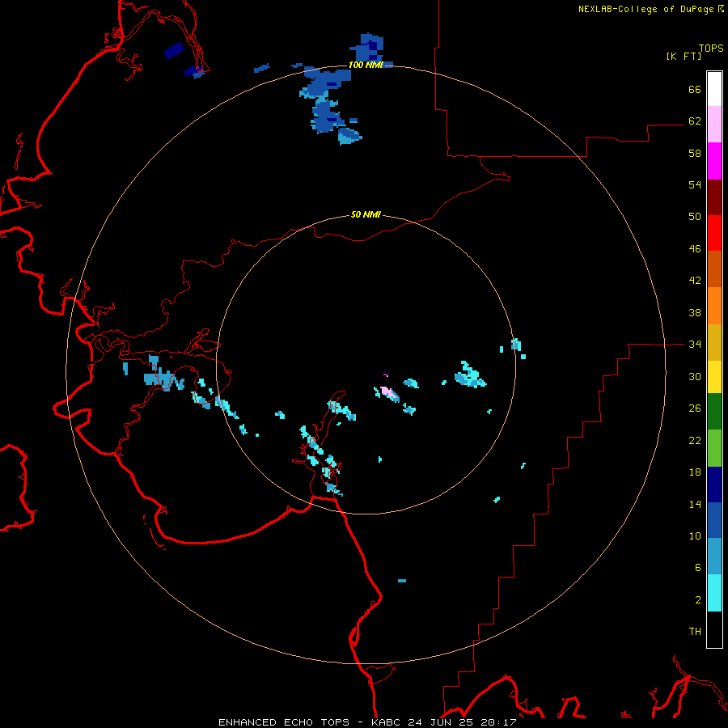The image size is (728, 728).
Task: Click the legend value "22"
Action: point(695,440)
